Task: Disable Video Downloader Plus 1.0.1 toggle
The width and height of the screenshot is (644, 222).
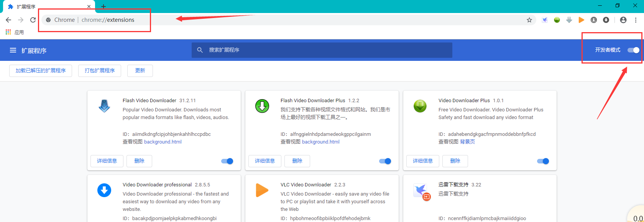Action: pyautogui.click(x=543, y=161)
